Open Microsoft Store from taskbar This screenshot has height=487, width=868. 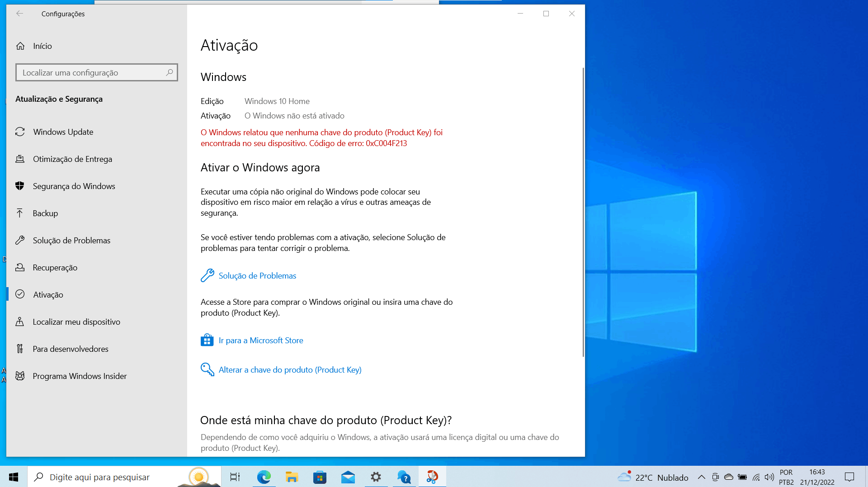(x=320, y=477)
